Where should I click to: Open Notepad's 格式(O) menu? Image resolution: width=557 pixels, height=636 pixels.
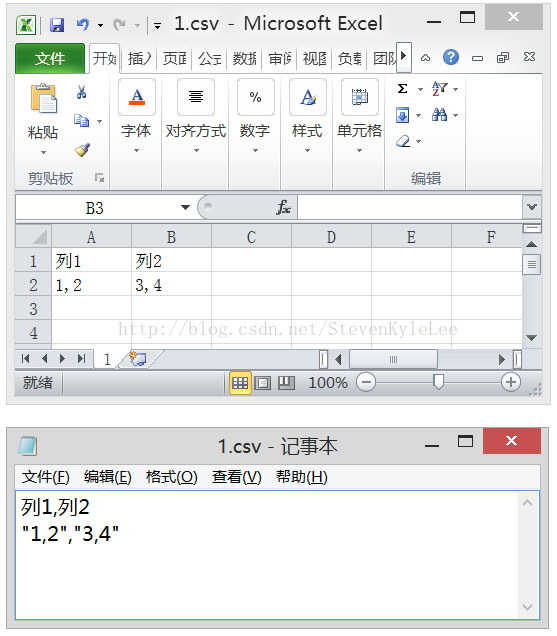172,477
